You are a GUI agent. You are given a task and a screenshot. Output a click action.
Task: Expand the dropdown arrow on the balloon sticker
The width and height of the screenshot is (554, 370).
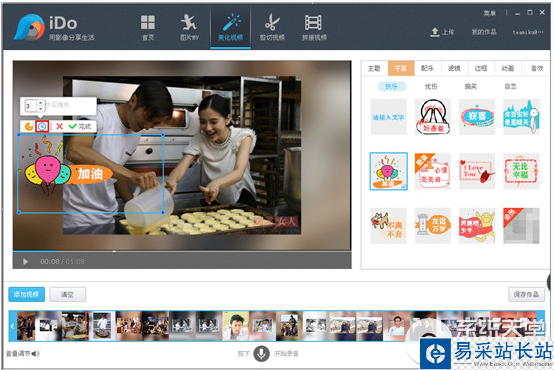(x=404, y=186)
